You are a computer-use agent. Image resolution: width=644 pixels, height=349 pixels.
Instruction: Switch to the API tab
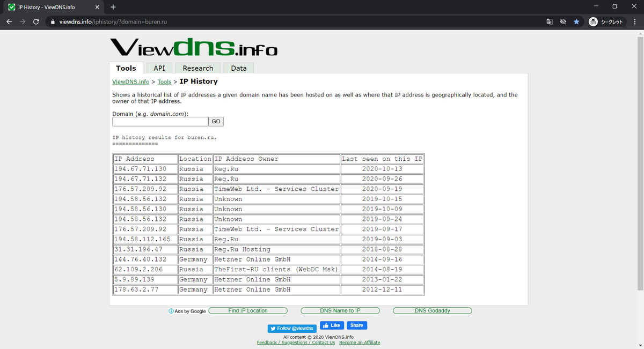click(x=159, y=68)
